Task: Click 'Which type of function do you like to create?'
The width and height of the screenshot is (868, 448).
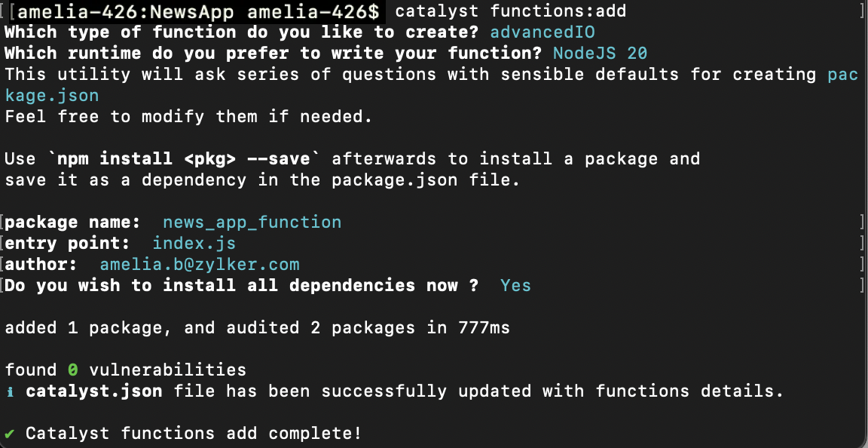Action: click(241, 32)
